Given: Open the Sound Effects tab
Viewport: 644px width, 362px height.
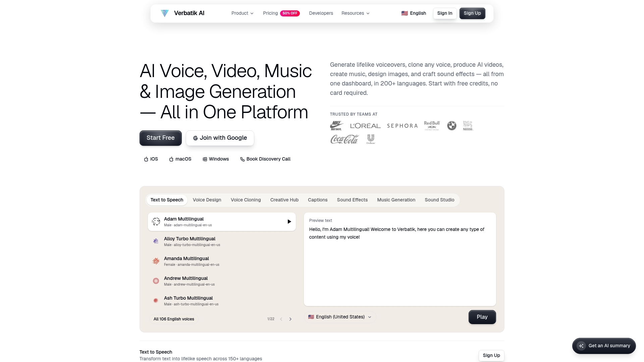Looking at the screenshot, I should point(352,200).
